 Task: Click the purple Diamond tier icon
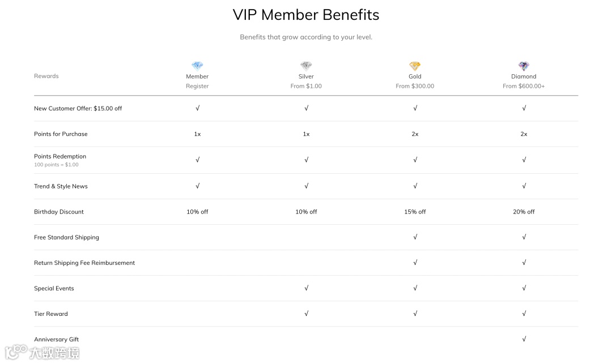coord(524,66)
